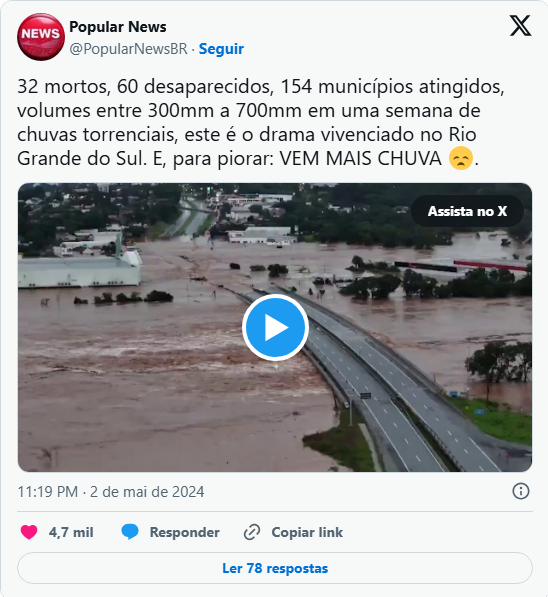Click the Responder label
Screen dimensions: 548x597
pos(184,532)
